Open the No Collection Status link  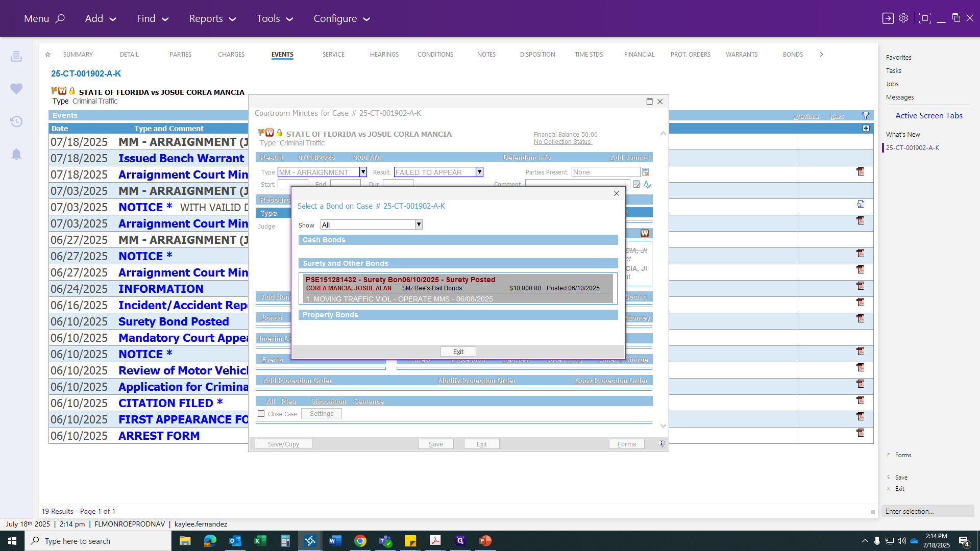(x=562, y=142)
